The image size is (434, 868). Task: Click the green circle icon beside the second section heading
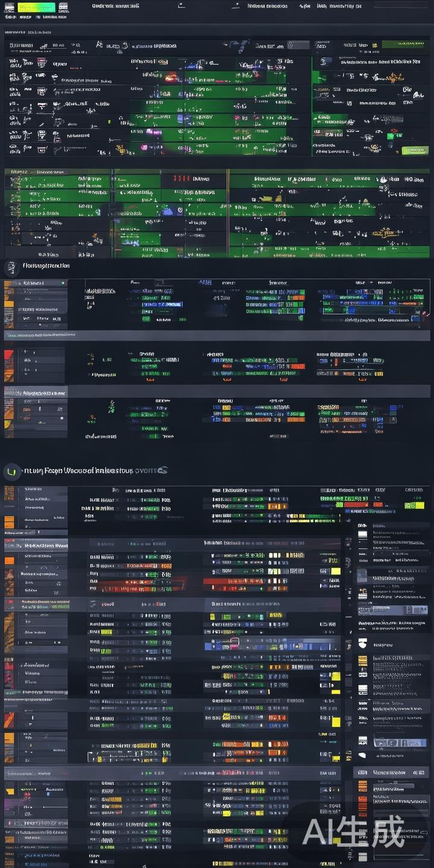pyautogui.click(x=10, y=470)
